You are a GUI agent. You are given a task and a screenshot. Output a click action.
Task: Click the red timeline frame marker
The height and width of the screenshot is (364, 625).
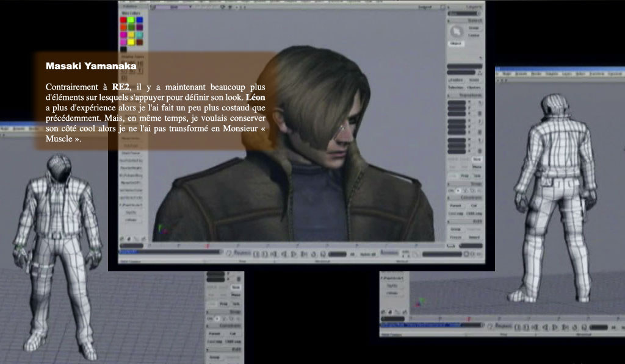(x=208, y=246)
